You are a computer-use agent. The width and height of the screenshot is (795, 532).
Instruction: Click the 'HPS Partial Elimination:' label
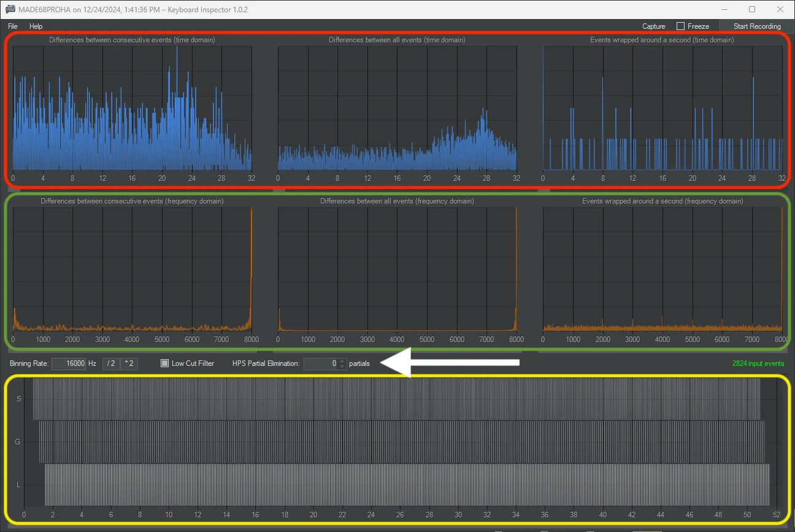pos(266,363)
